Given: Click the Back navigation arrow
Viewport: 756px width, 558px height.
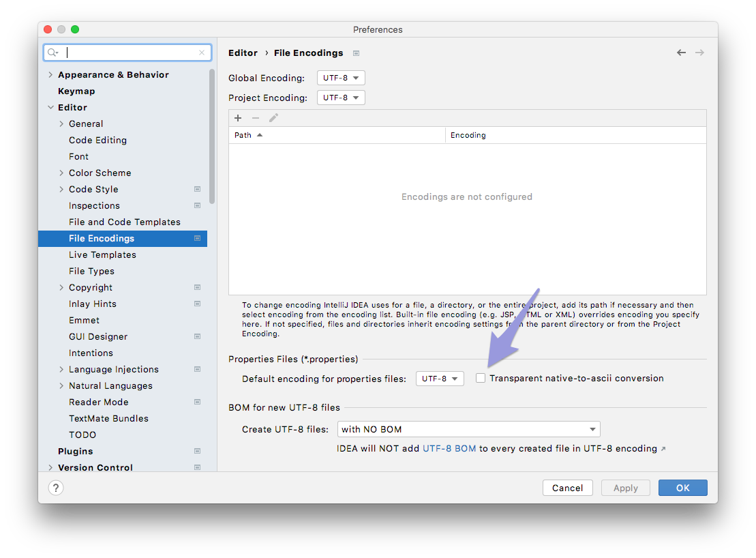Looking at the screenshot, I should [x=681, y=53].
